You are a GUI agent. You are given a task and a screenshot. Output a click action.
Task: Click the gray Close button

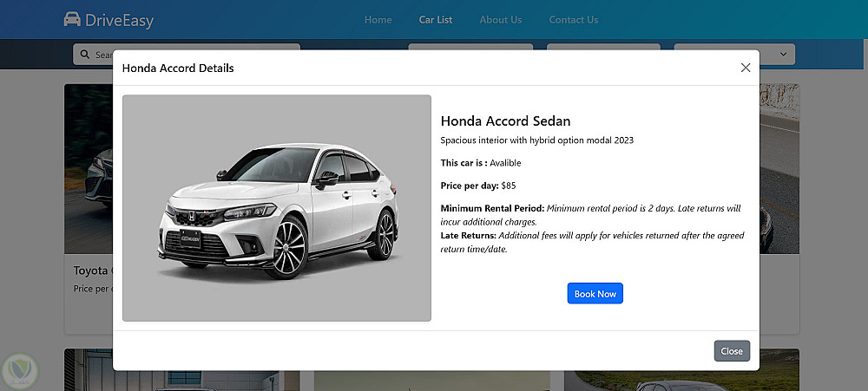click(731, 351)
